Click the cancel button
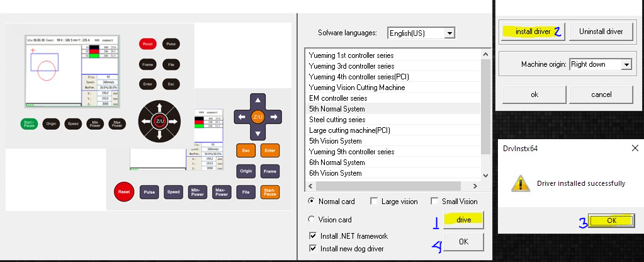 tap(601, 94)
